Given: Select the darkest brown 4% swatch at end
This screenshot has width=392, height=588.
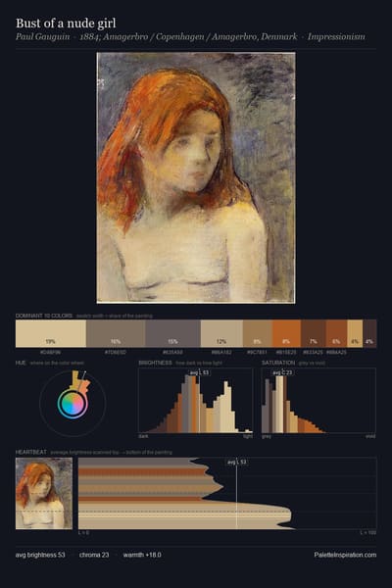Looking at the screenshot, I should (369, 333).
